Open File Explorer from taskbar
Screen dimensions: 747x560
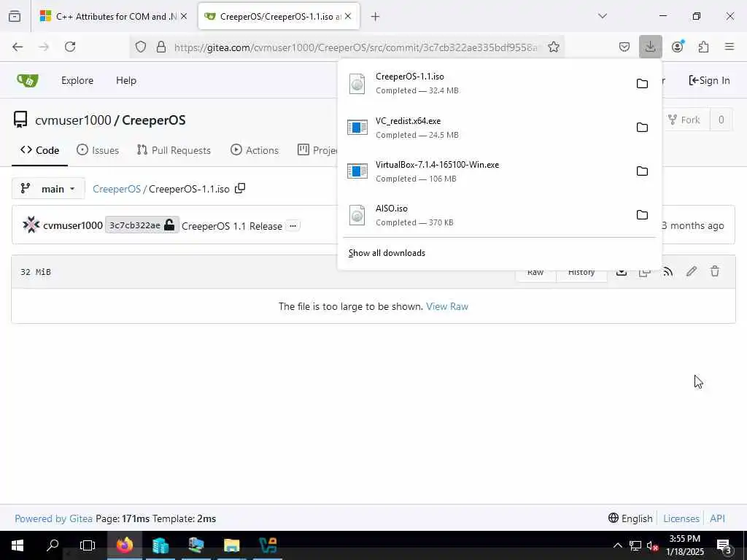coord(231,545)
